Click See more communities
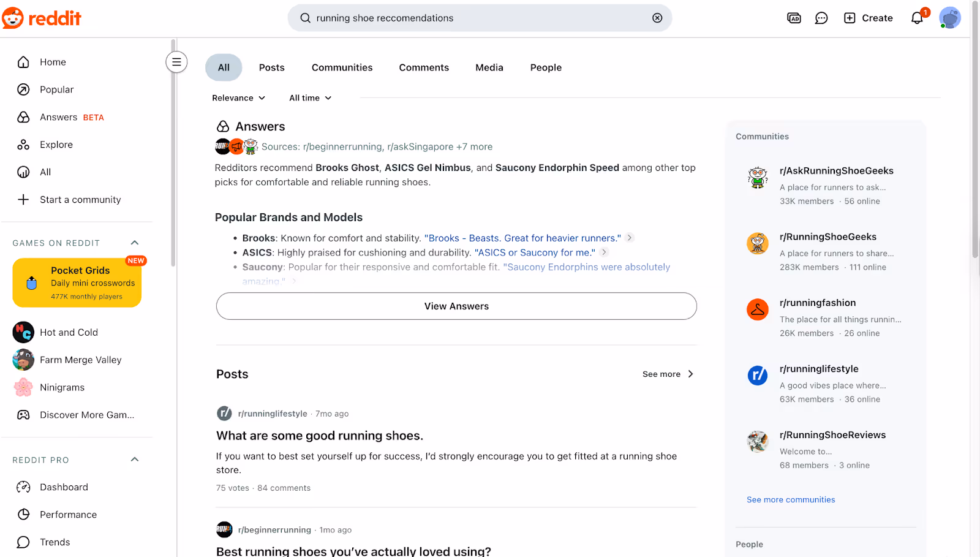 click(x=791, y=500)
